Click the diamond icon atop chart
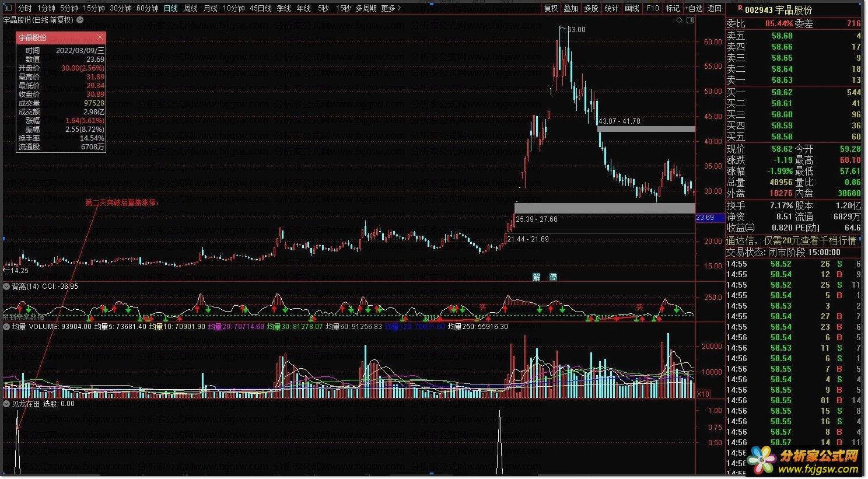This screenshot has width=868, height=479. 679,20
